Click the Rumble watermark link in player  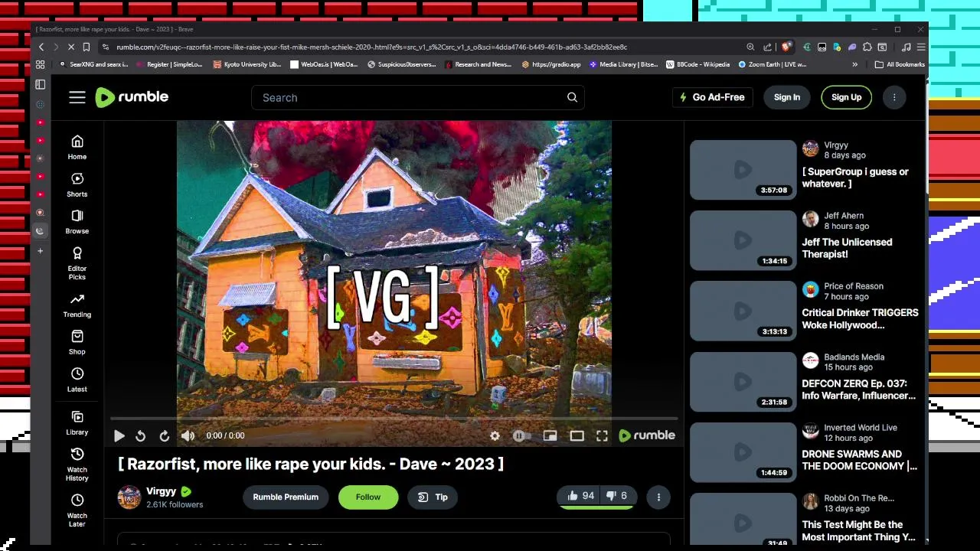[x=647, y=435]
